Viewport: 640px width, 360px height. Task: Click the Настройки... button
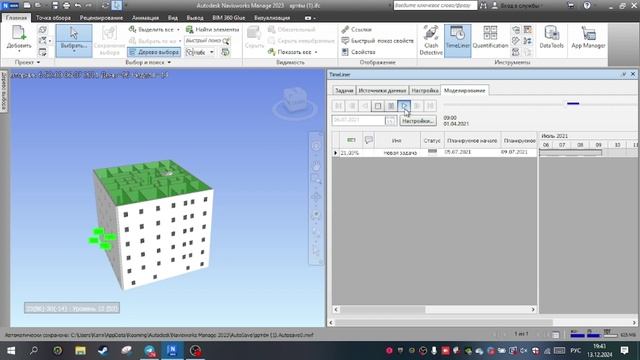coord(418,121)
